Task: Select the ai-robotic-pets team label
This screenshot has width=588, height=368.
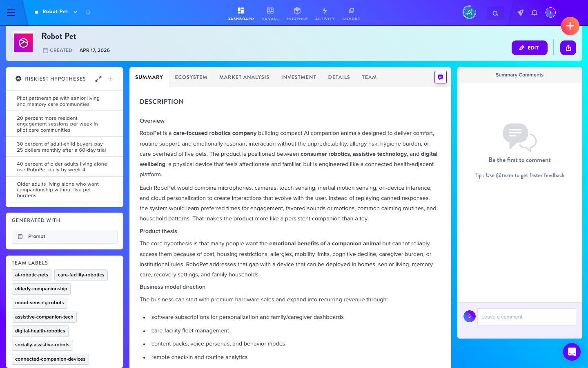Action: point(31,275)
